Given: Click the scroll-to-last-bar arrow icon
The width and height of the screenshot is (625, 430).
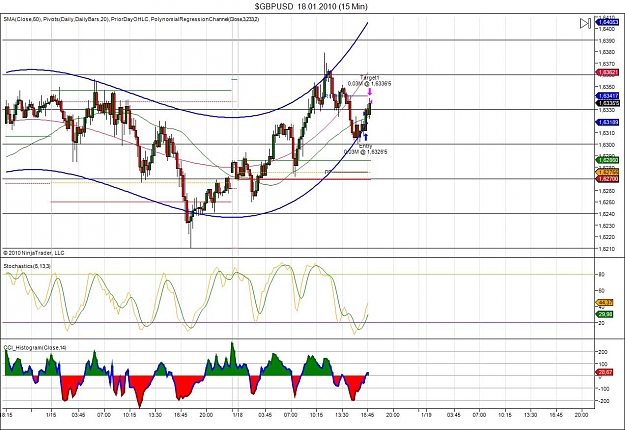Looking at the screenshot, I should click(585, 23).
